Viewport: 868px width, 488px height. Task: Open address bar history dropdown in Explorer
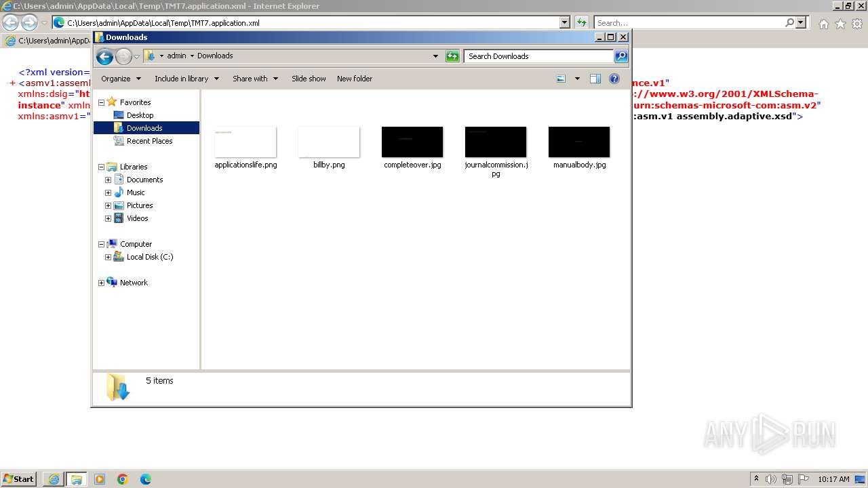[x=435, y=56]
